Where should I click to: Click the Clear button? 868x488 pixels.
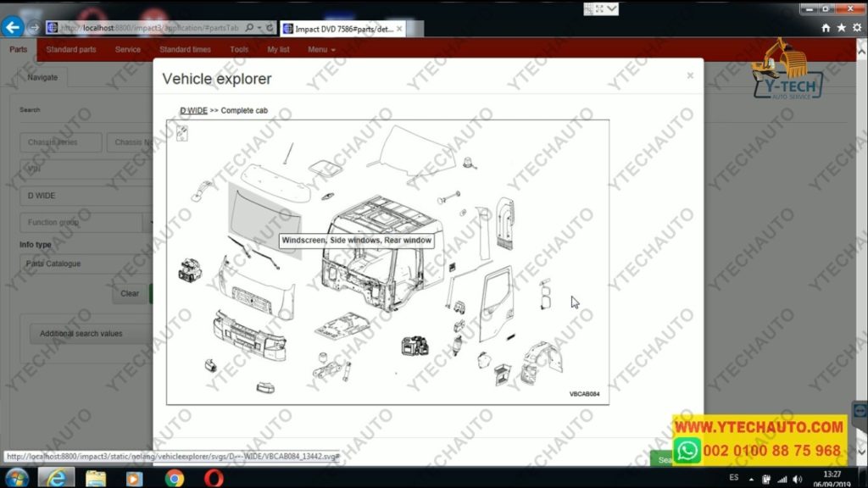130,293
